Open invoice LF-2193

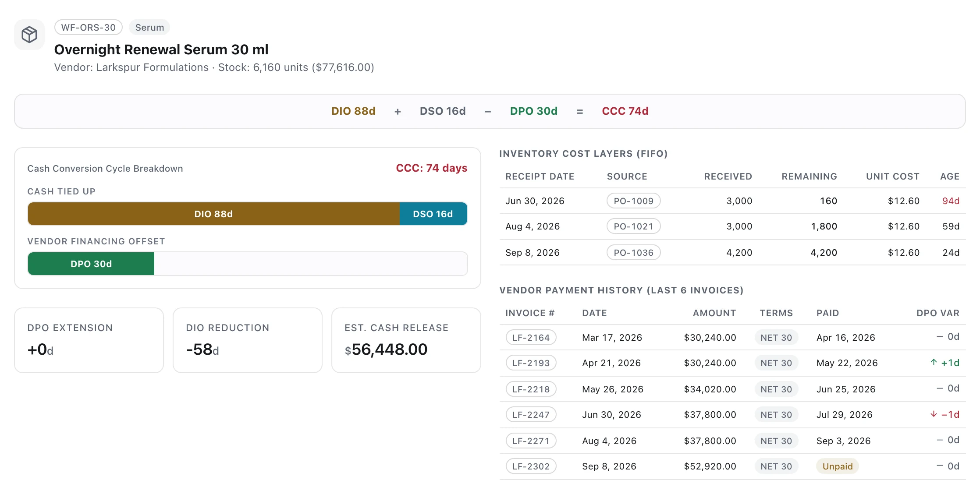coord(531,363)
